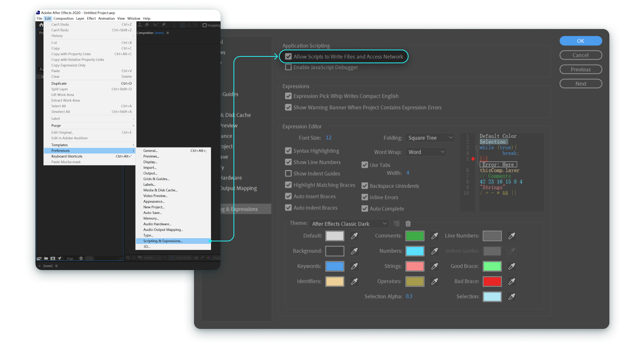Toggle Allow Scripts to Write Files checkbox
The image size is (644, 345).
[288, 57]
